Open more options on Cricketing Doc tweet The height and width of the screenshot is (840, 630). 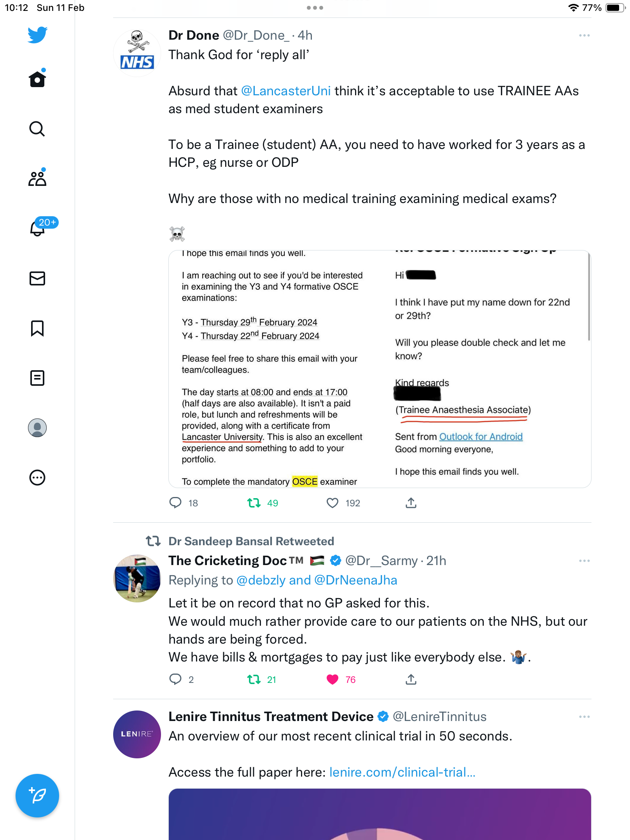point(584,561)
